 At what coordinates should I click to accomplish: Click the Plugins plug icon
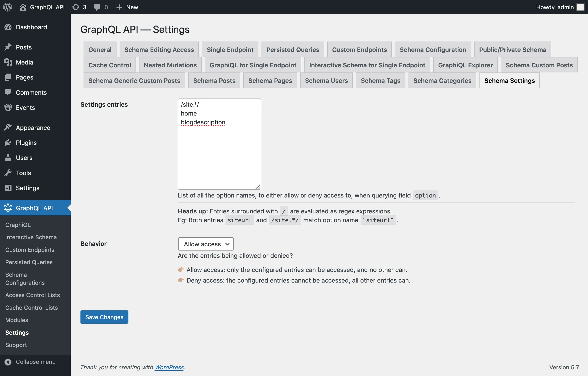tap(8, 142)
